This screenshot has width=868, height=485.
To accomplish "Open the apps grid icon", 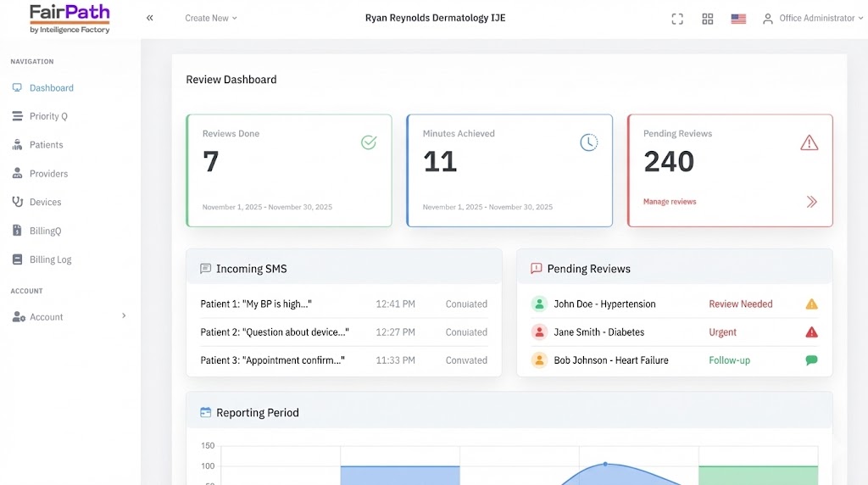I will pos(708,19).
